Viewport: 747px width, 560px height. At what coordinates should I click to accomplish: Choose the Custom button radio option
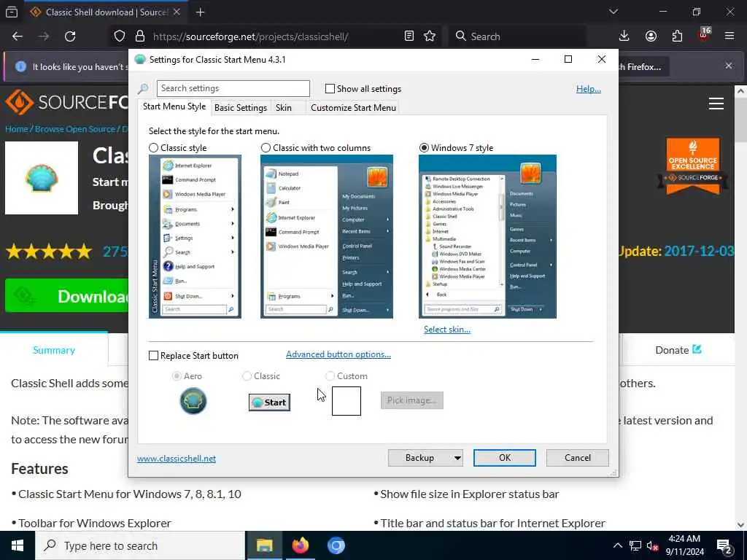pos(330,376)
